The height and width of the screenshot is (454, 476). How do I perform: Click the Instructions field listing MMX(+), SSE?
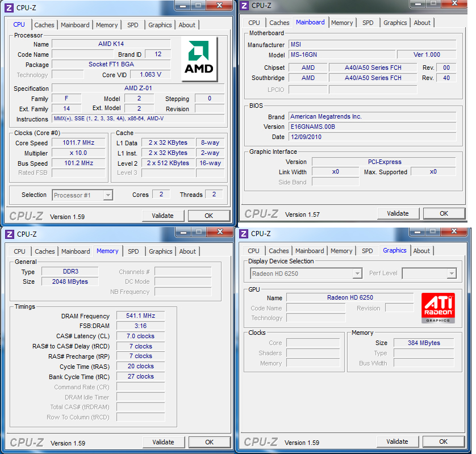coord(138,119)
